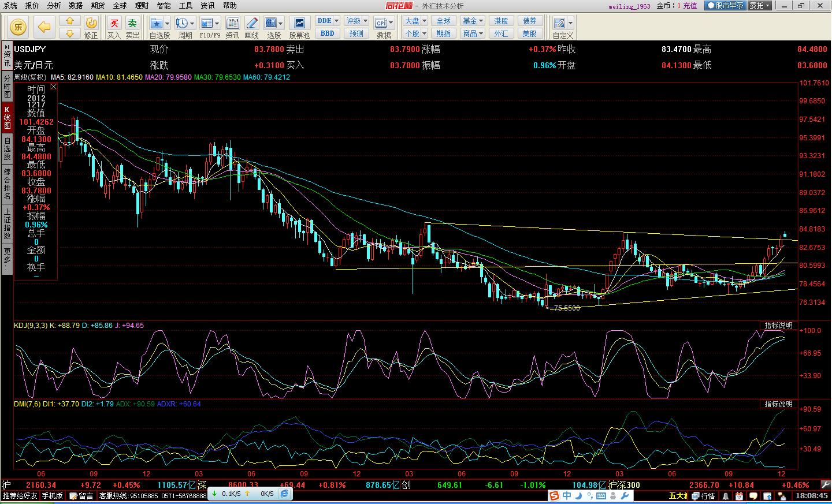Go back with the yellow left arrow

(x=44, y=27)
